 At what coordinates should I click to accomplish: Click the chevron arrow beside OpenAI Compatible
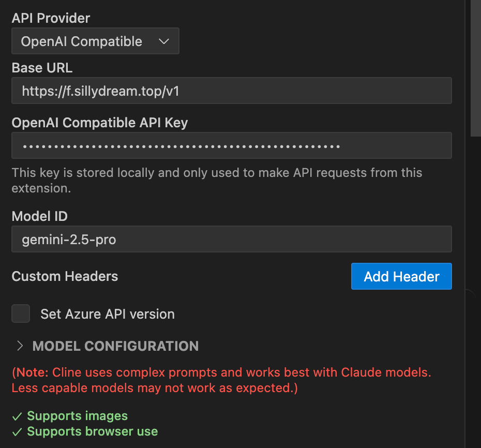(164, 41)
